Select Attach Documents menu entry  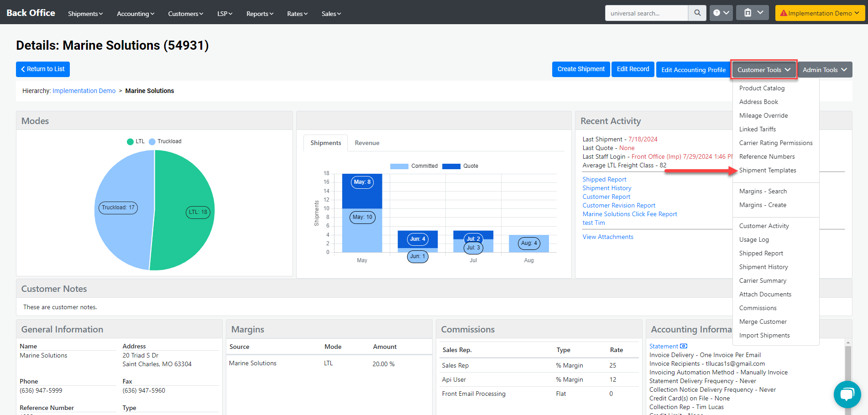click(x=765, y=294)
